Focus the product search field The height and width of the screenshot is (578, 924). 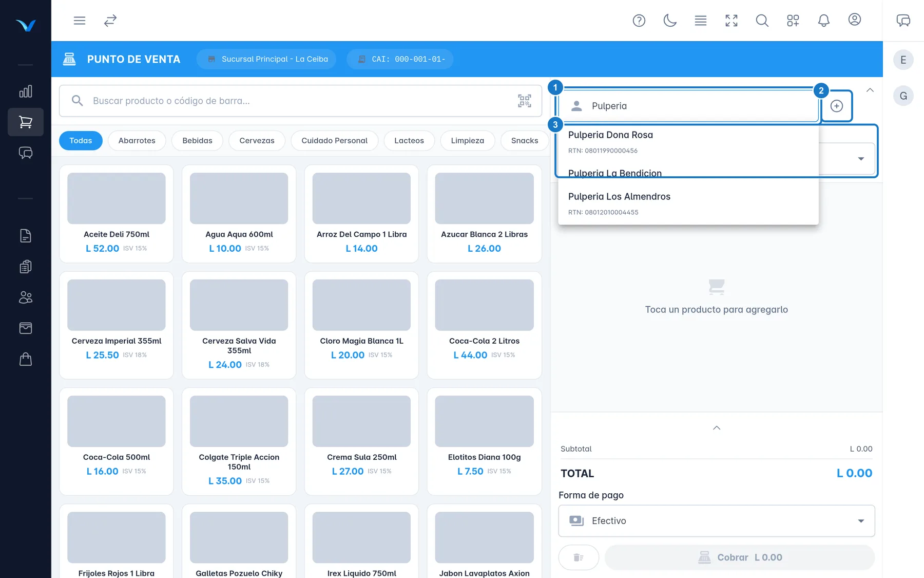coord(300,101)
